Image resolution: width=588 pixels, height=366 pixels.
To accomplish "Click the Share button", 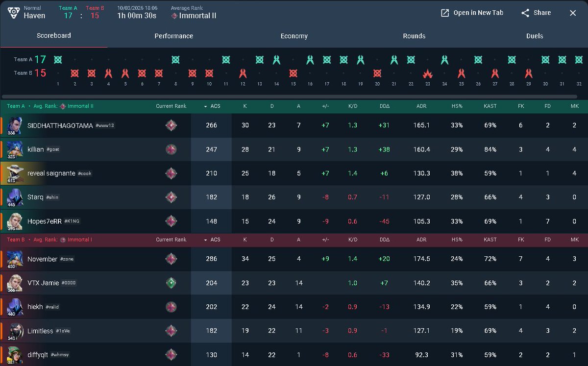I will pos(536,13).
